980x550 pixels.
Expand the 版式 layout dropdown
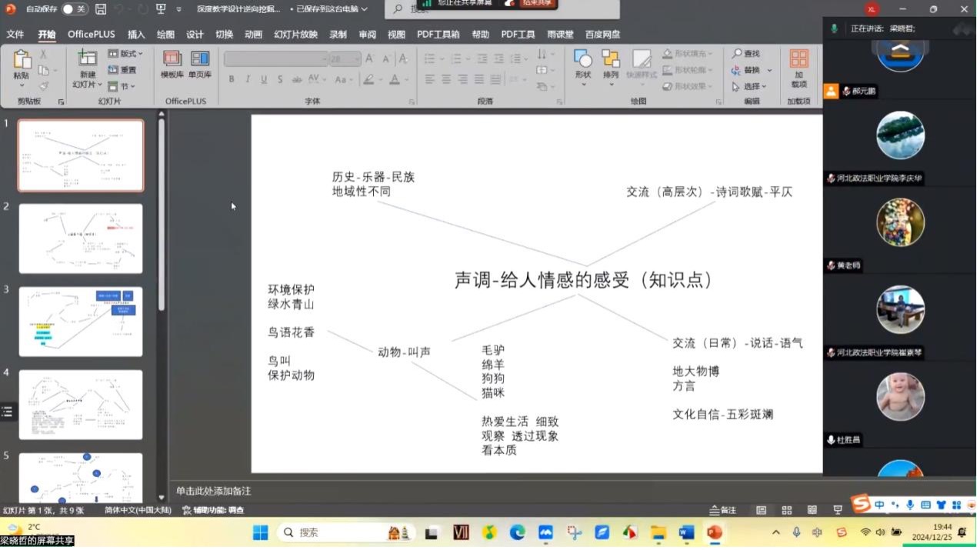pyautogui.click(x=123, y=54)
